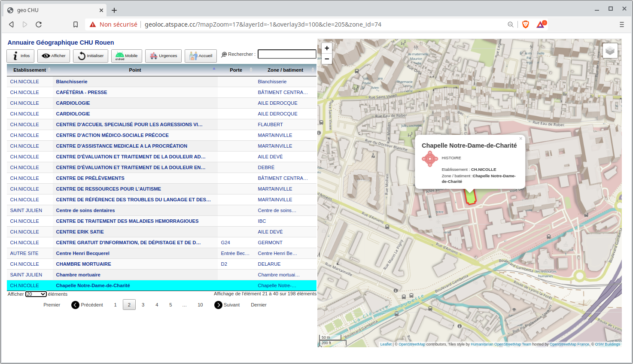This screenshot has width=633, height=364.
Task: Go to page 10
Action: (x=200, y=305)
